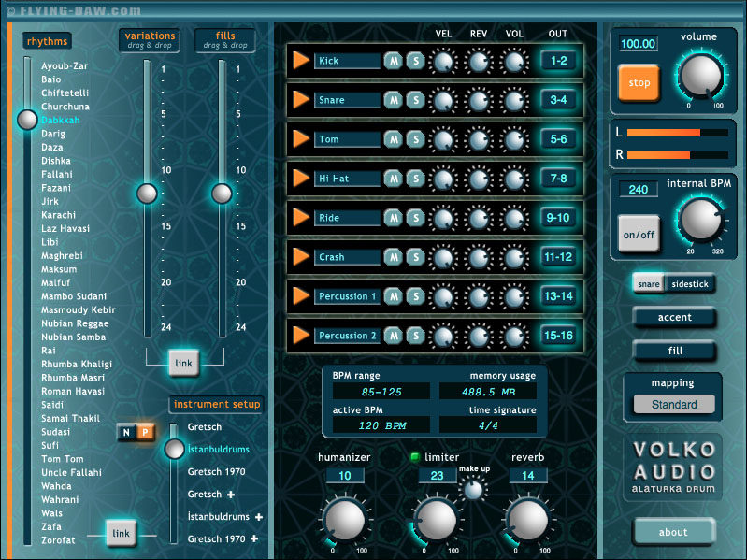Mute the Snare channel
Image resolution: width=747 pixels, height=560 pixels.
coord(393,99)
